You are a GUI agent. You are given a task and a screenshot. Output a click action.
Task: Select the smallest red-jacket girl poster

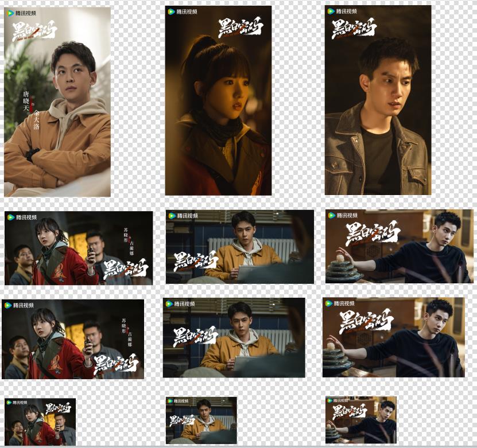40,422
